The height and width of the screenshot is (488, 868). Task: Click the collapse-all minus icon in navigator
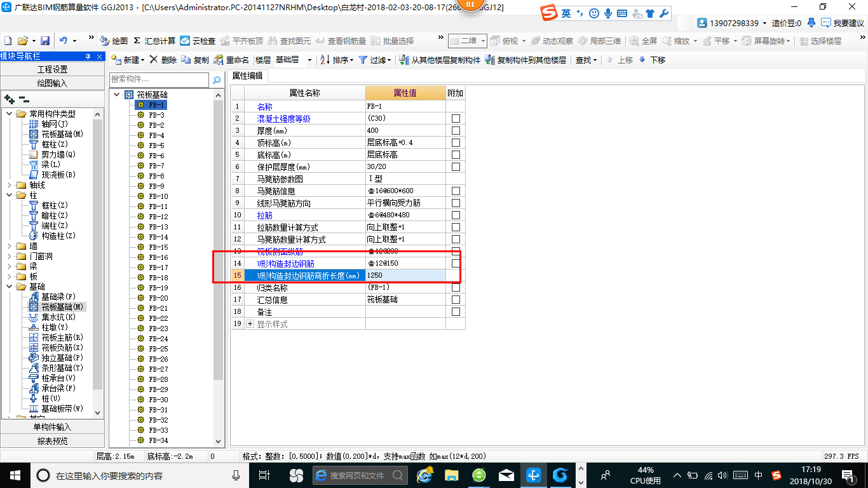[x=24, y=99]
